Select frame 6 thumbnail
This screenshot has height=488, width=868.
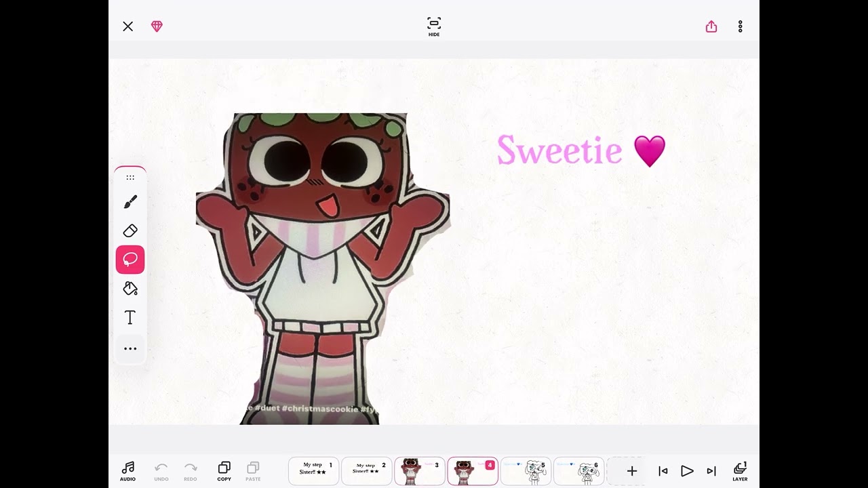(578, 471)
